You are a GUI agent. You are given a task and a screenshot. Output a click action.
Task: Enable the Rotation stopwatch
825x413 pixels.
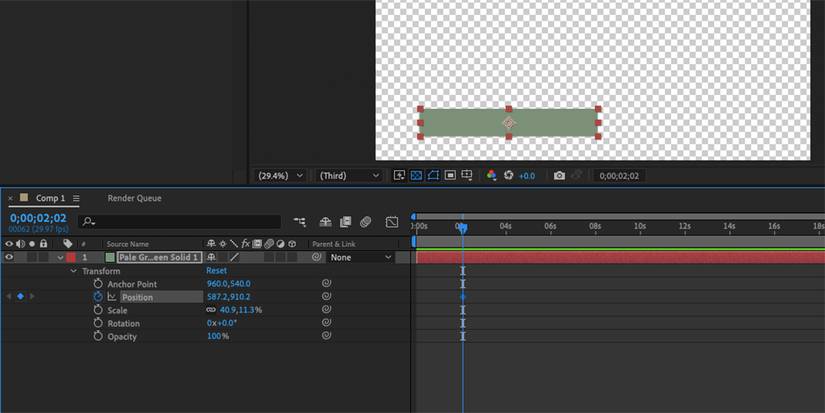(x=98, y=323)
